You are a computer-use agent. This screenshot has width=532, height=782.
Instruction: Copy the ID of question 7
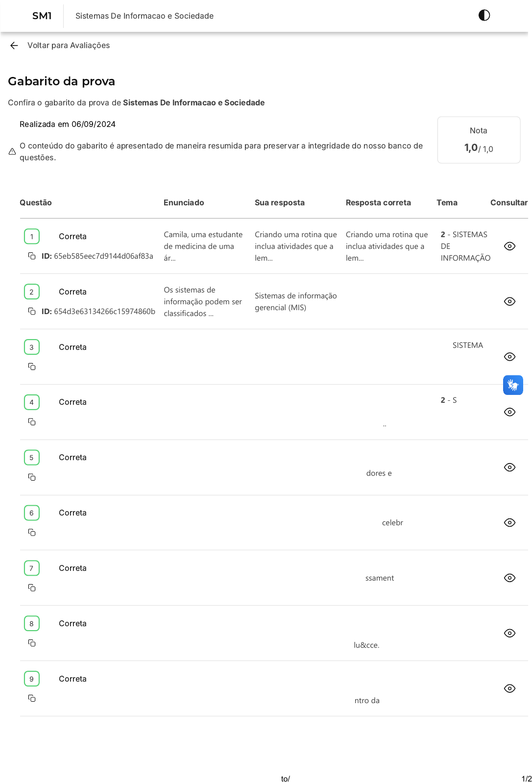[x=32, y=588]
